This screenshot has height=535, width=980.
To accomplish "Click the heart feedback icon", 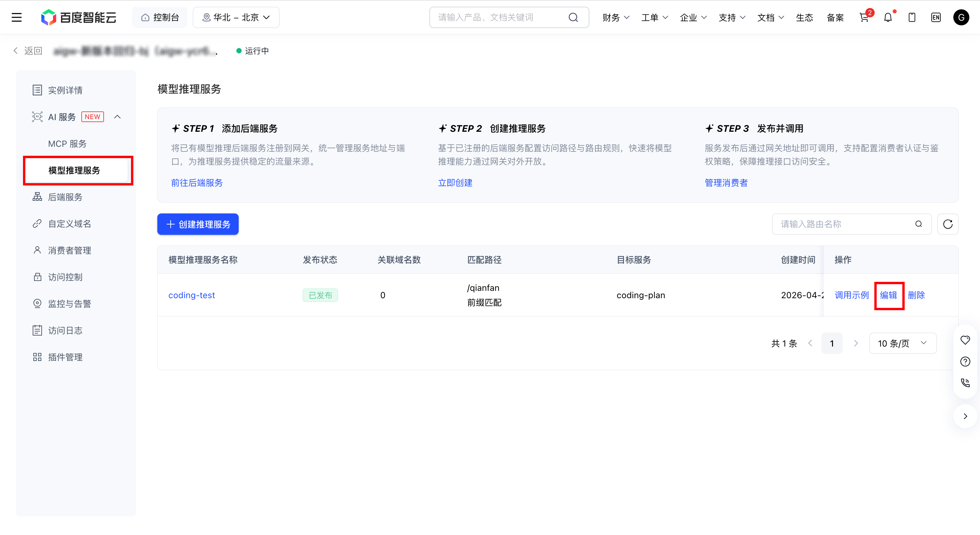I will (965, 340).
